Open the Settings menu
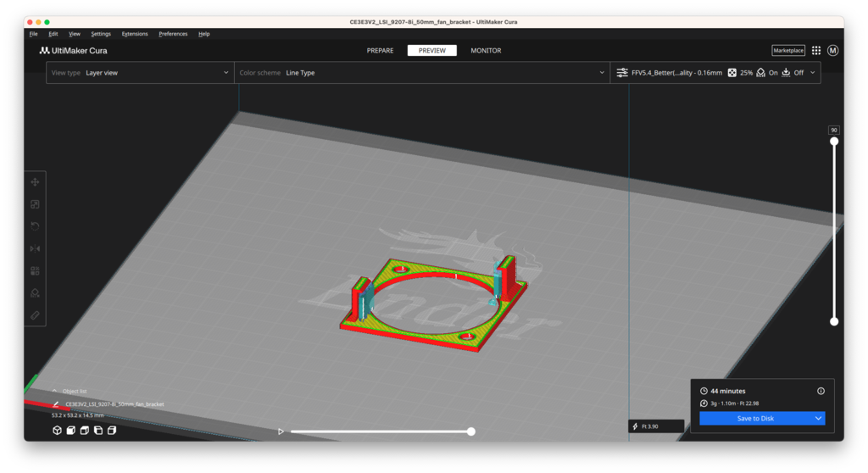The image size is (868, 473). [101, 34]
